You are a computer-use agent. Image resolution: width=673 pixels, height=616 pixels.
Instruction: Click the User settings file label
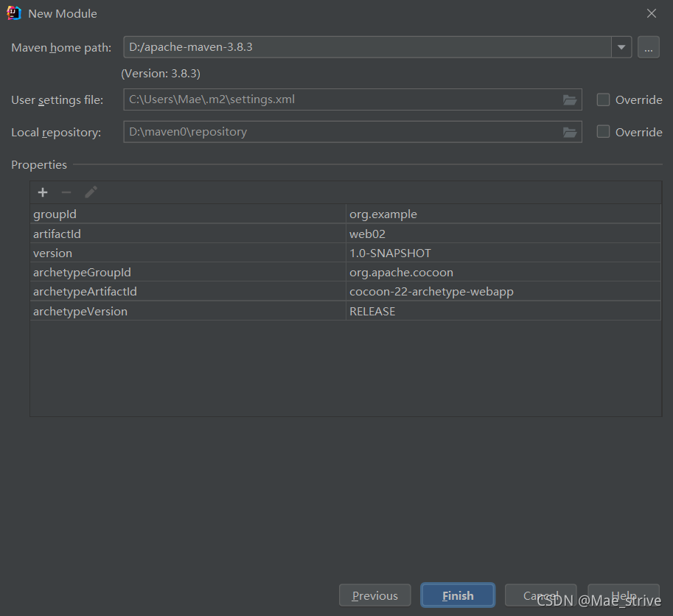tap(57, 100)
